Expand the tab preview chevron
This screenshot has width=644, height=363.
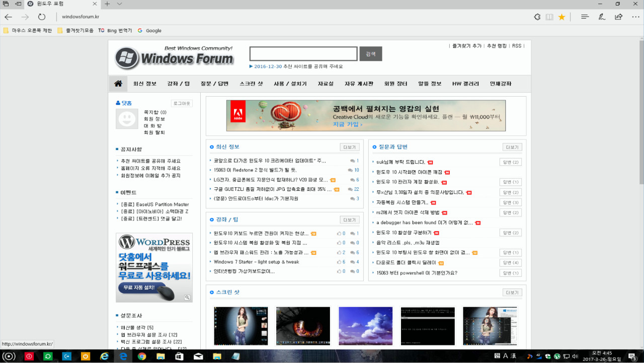[119, 4]
